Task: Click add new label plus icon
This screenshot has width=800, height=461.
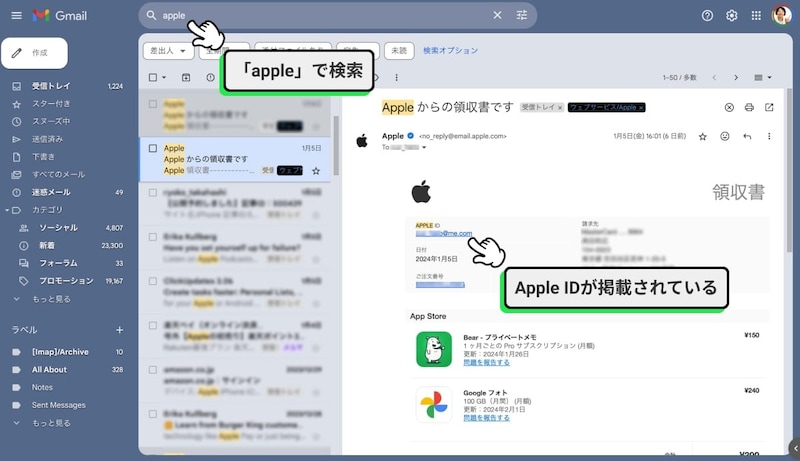Action: pos(119,330)
